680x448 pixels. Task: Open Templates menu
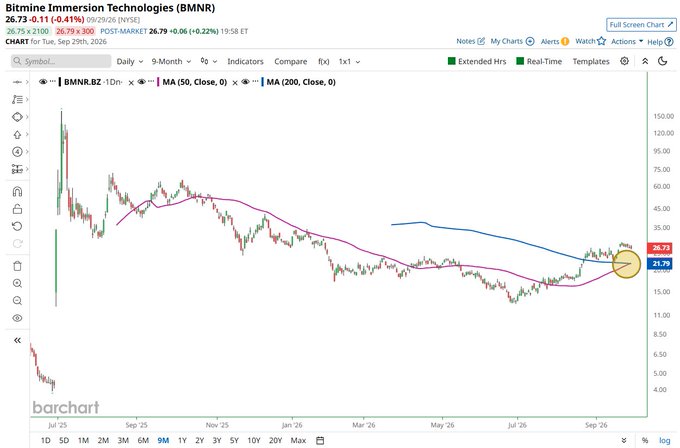click(591, 62)
